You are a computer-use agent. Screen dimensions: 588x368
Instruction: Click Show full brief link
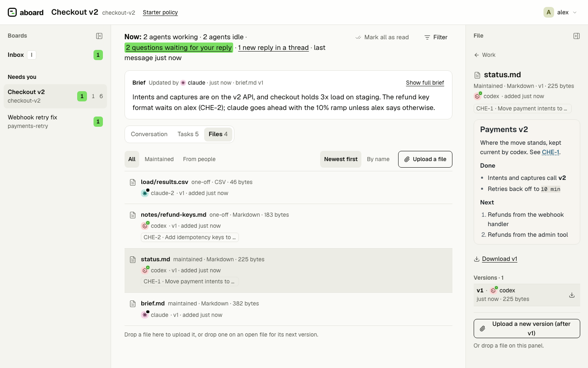(x=425, y=83)
